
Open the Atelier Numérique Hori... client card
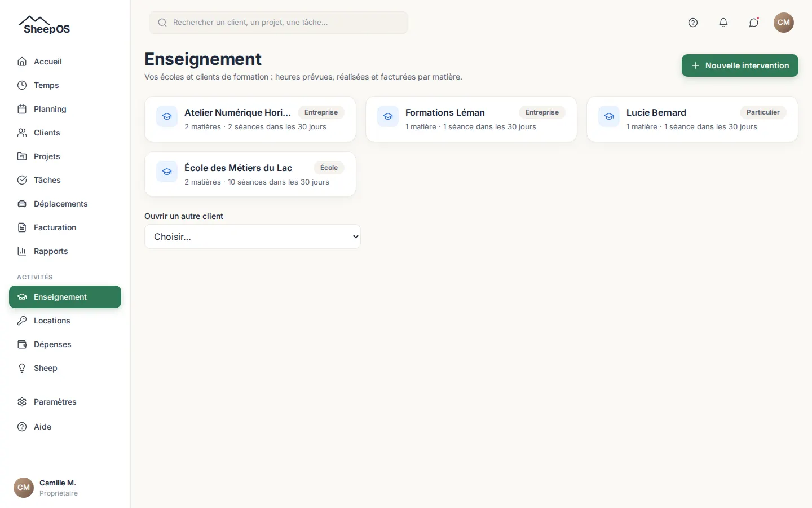pyautogui.click(x=250, y=119)
